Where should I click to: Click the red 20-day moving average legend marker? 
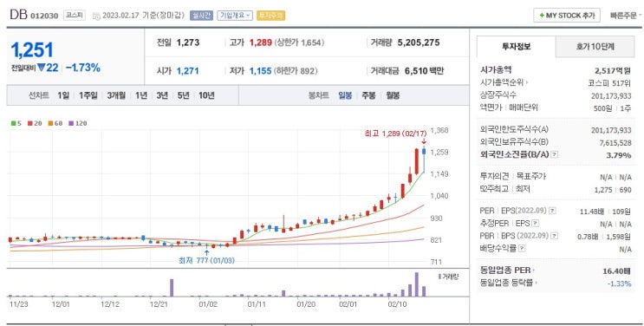tap(30, 123)
